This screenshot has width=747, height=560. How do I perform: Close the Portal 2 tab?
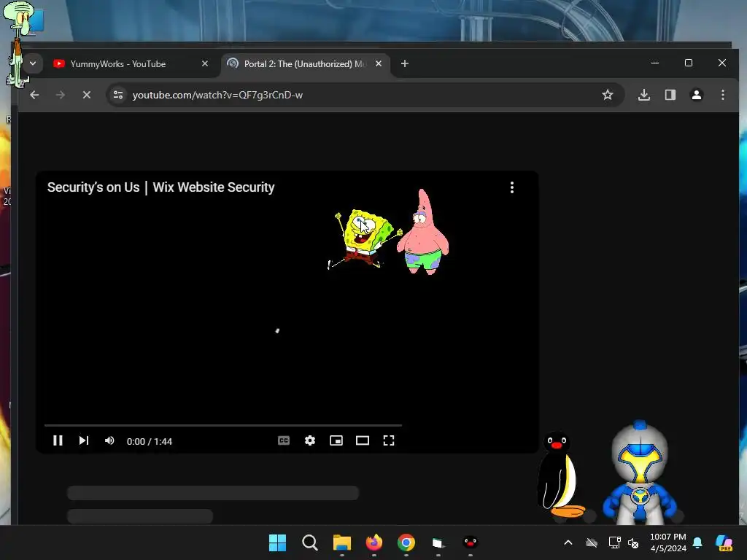(x=379, y=63)
